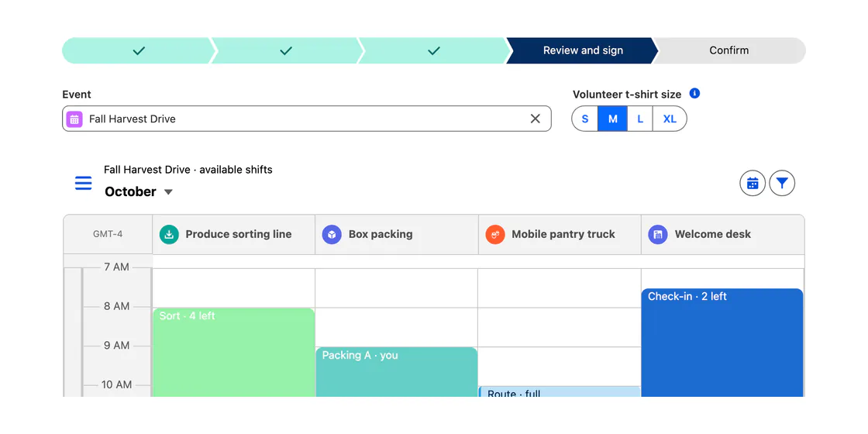Open the Packing A · you shift

pos(396,372)
